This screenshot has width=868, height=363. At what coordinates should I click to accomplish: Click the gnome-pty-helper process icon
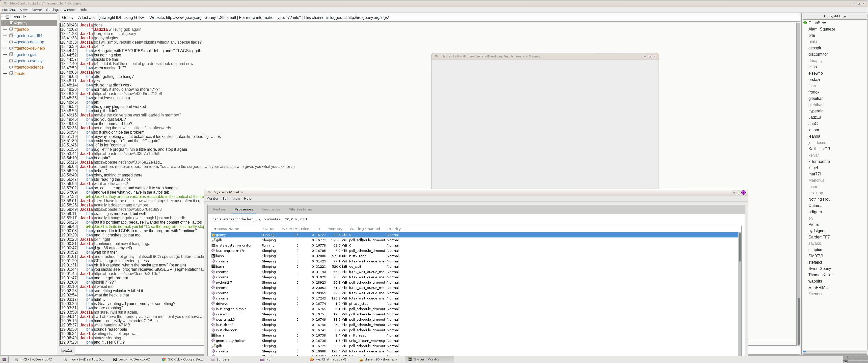pos(213,341)
